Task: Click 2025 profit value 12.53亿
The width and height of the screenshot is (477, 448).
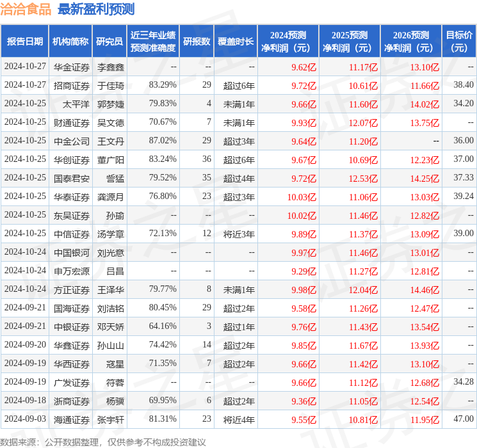Action: (x=363, y=179)
